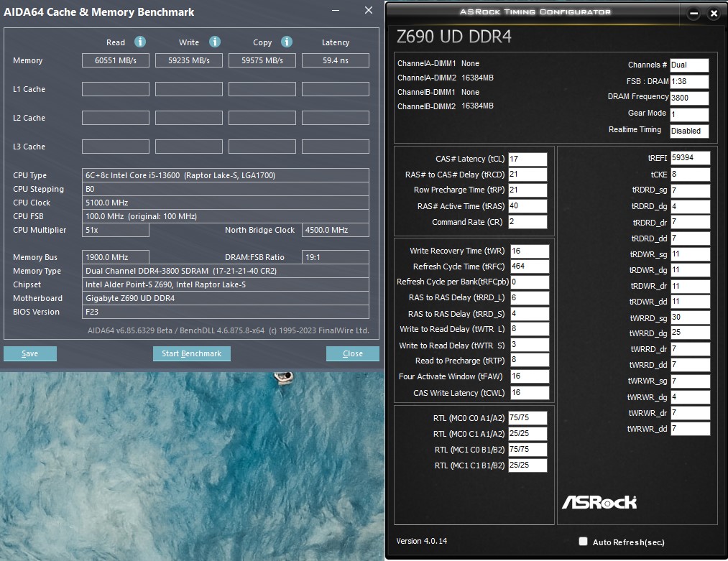The image size is (728, 561).
Task: Click the RTL (MC0 C0 A1/A2) 75/75 field
Action: (x=528, y=418)
